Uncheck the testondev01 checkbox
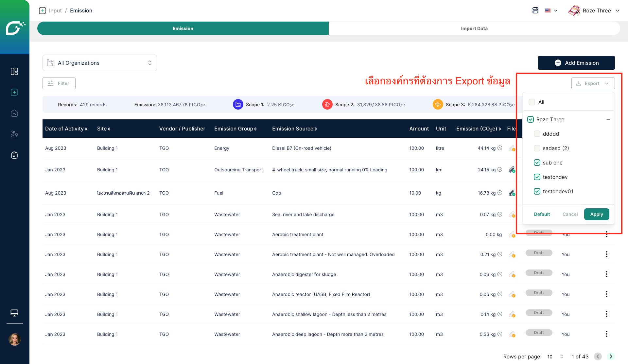Screen dimensions: 628x364 point(537,191)
